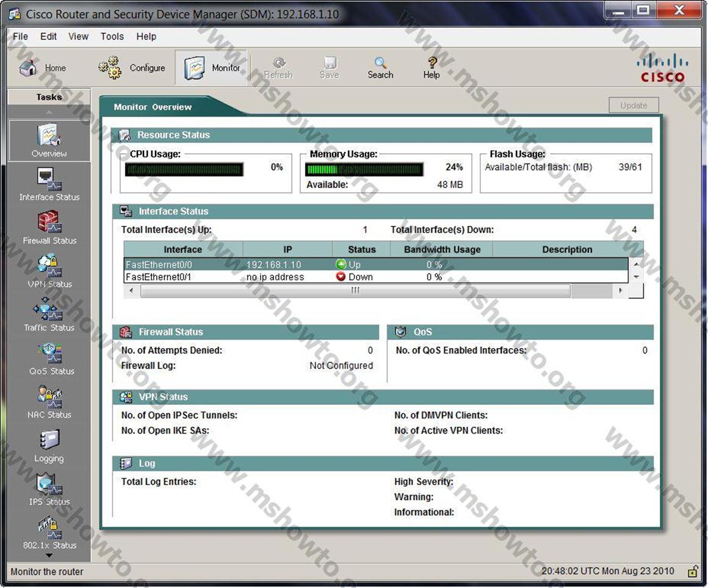Click the 39/61 flash usage value
The width and height of the screenshot is (708, 588).
[x=630, y=167]
